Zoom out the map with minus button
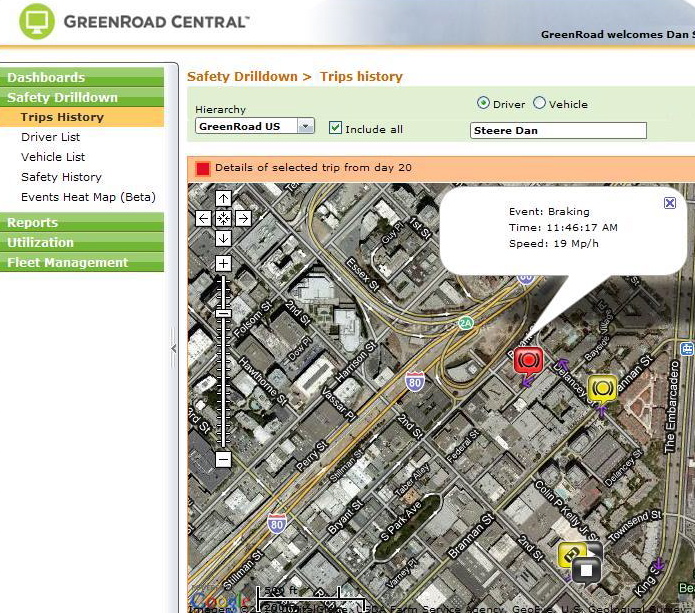695x613 pixels. [223, 459]
